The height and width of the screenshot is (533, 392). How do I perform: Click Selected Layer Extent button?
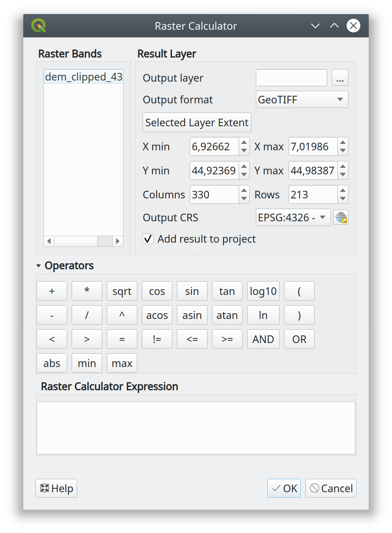[x=197, y=122]
